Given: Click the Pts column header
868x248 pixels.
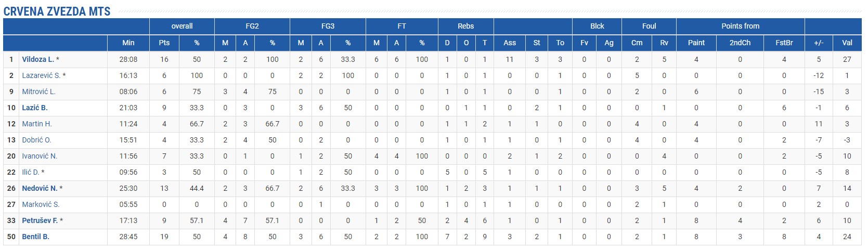Looking at the screenshot, I should (x=164, y=43).
